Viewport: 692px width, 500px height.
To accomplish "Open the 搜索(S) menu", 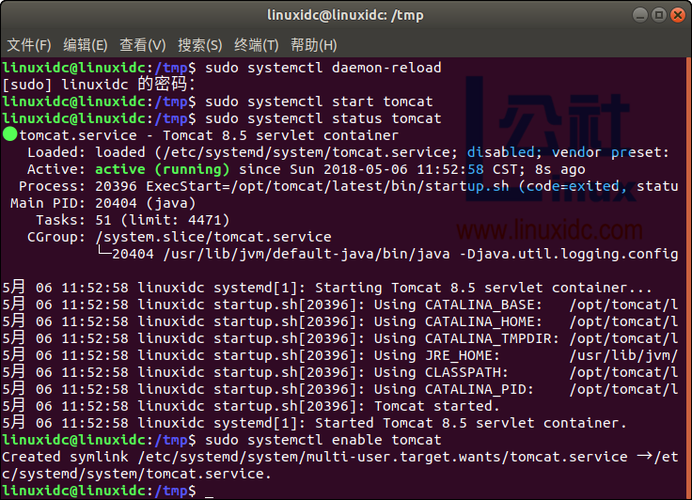I will [x=200, y=45].
